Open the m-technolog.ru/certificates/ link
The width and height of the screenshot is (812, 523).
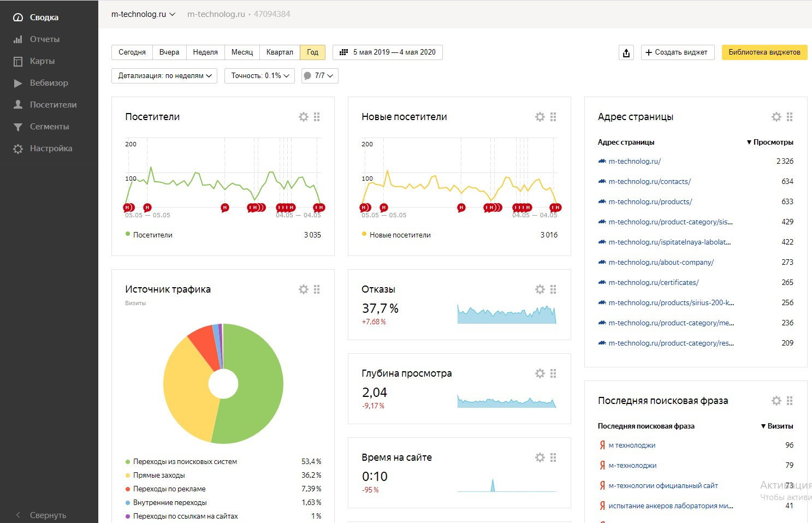pyautogui.click(x=654, y=282)
